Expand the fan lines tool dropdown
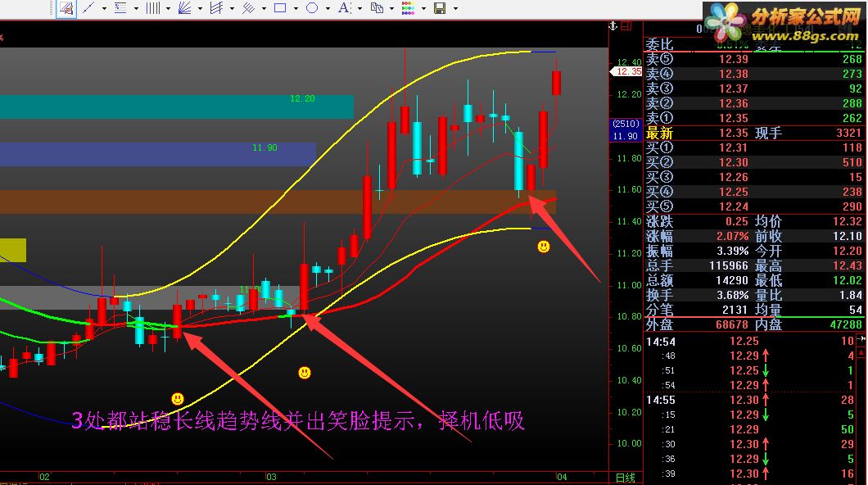The image size is (868, 485). click(200, 8)
